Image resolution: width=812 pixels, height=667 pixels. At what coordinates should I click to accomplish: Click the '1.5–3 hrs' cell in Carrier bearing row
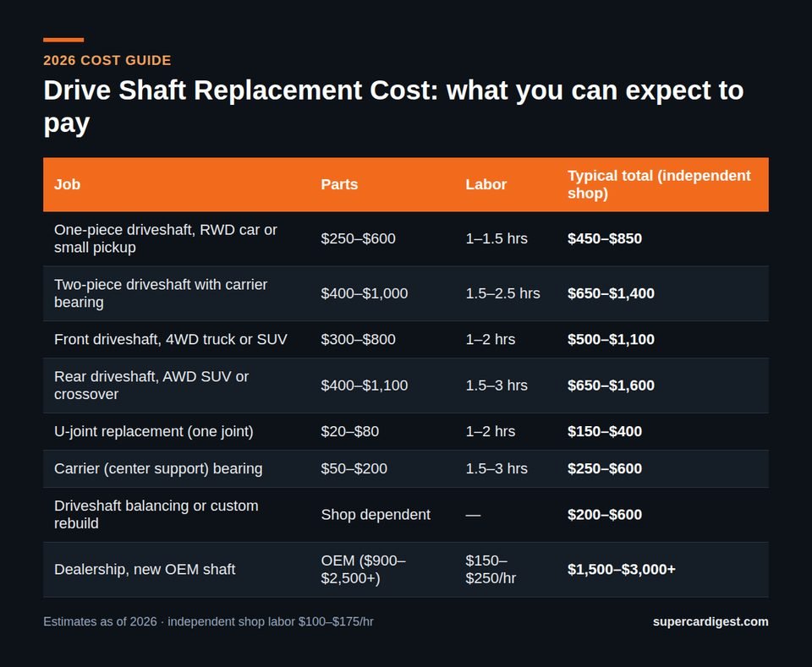[497, 469]
